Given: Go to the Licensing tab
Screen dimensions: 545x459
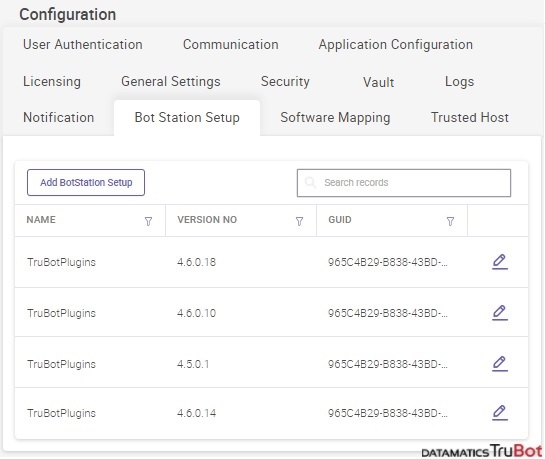Looking at the screenshot, I should point(52,81).
